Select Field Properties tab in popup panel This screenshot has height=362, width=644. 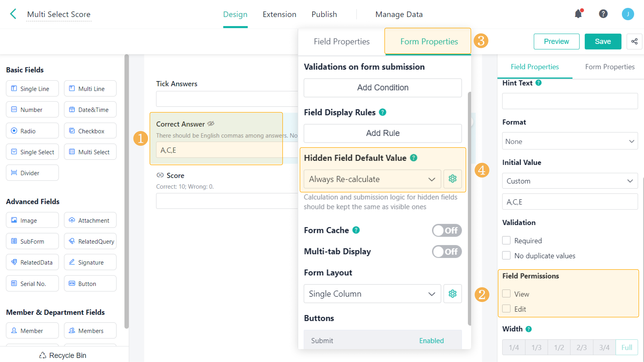341,42
